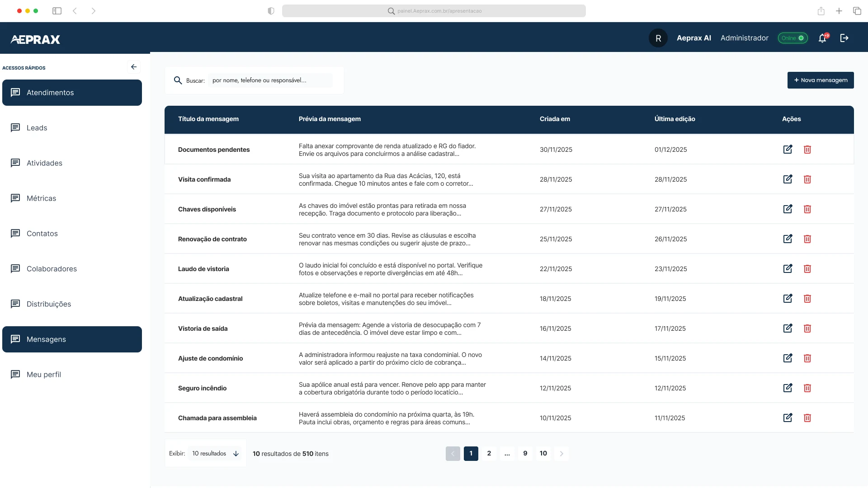Select current page 1 in pagination
This screenshot has width=868, height=488.
471,453
